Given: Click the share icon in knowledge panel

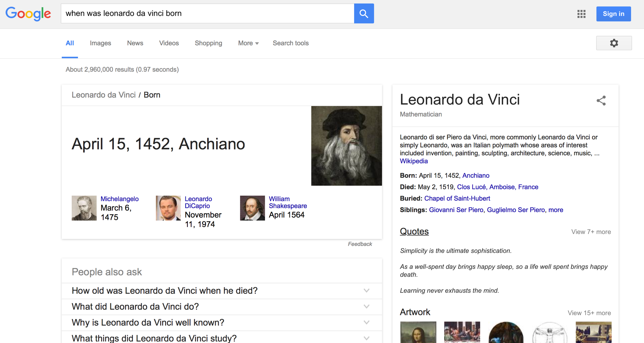Looking at the screenshot, I should click(x=601, y=100).
